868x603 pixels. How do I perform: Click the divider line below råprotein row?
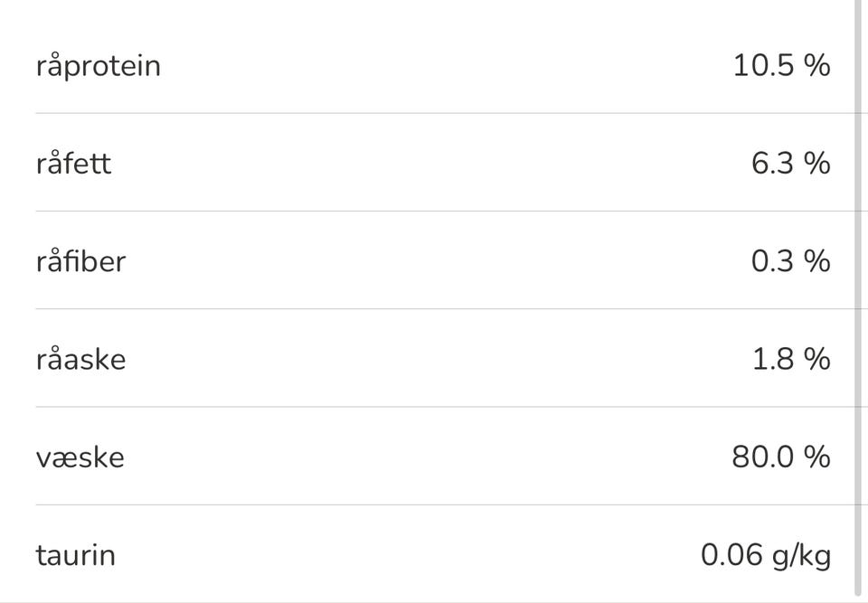pyautogui.click(x=434, y=113)
